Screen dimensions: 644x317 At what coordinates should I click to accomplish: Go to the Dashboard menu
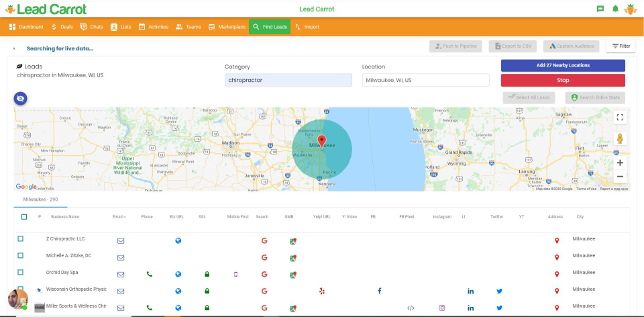pyautogui.click(x=26, y=27)
